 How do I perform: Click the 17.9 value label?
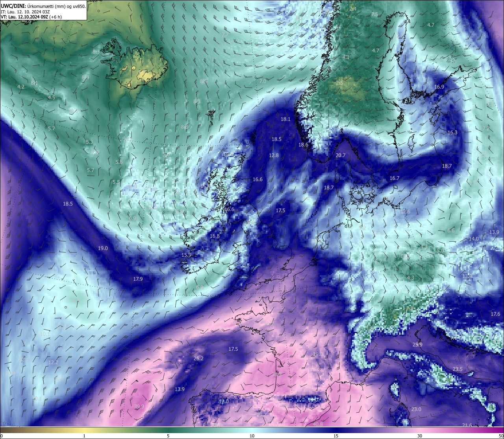pos(138,279)
